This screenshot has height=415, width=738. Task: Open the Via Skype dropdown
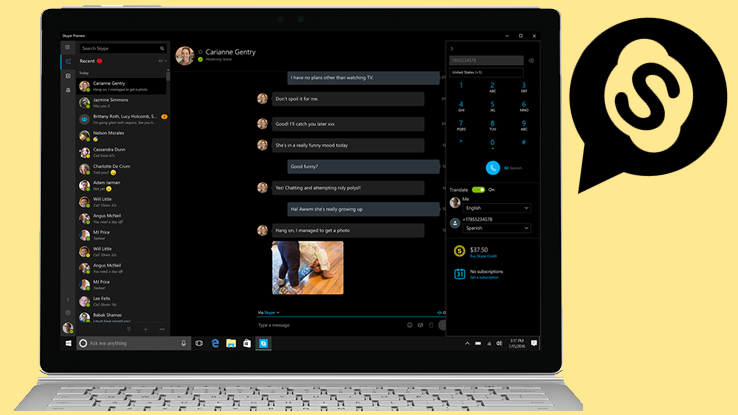point(269,313)
